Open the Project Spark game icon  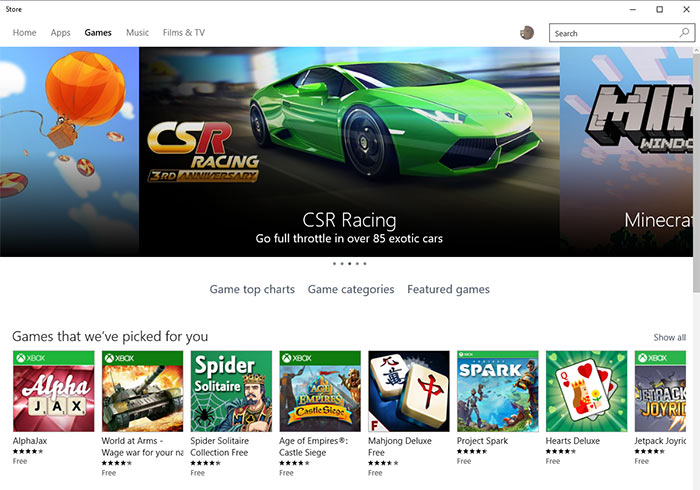498,391
